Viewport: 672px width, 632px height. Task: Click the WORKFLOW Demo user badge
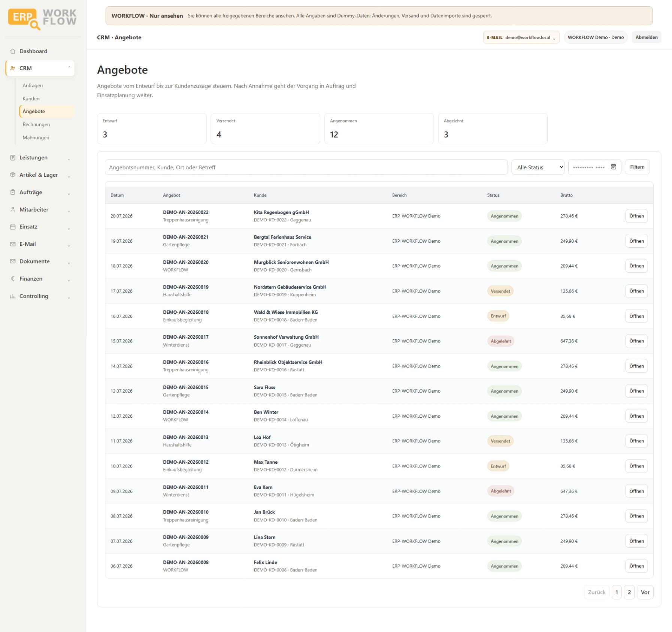596,37
